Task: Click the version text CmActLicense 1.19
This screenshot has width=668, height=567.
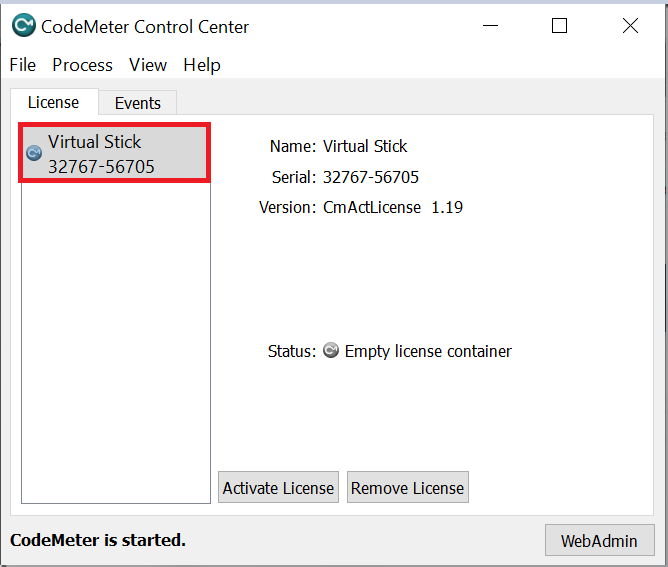Action: [392, 207]
